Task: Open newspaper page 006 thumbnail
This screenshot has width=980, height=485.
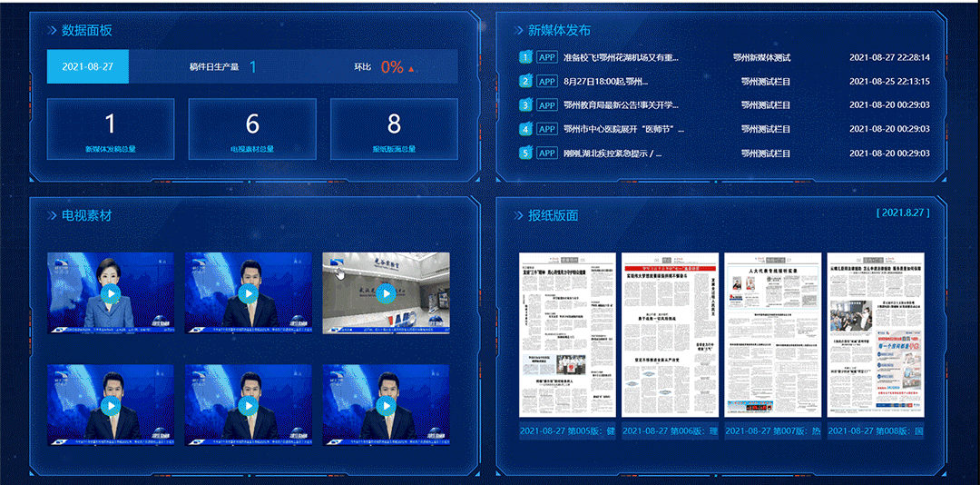Action: tap(670, 335)
